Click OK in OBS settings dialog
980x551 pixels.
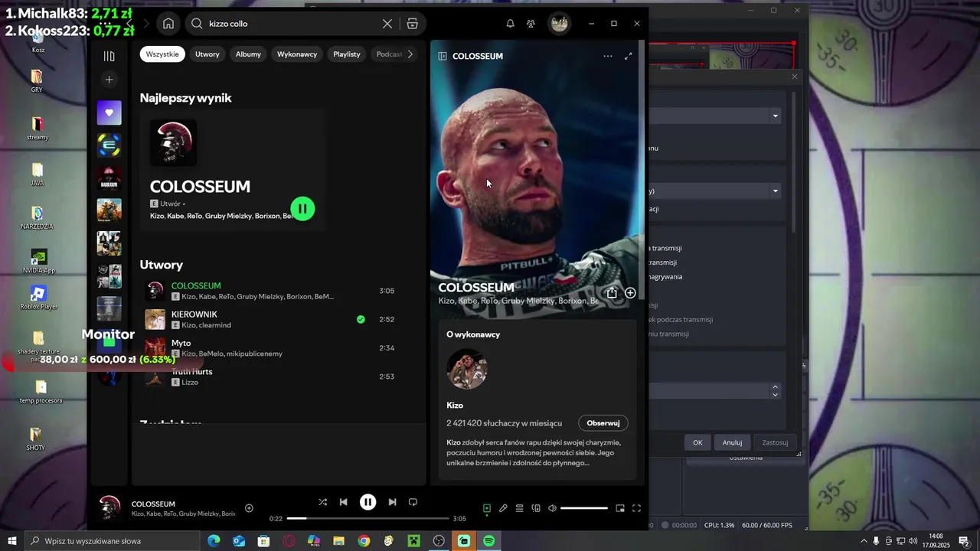(x=697, y=442)
